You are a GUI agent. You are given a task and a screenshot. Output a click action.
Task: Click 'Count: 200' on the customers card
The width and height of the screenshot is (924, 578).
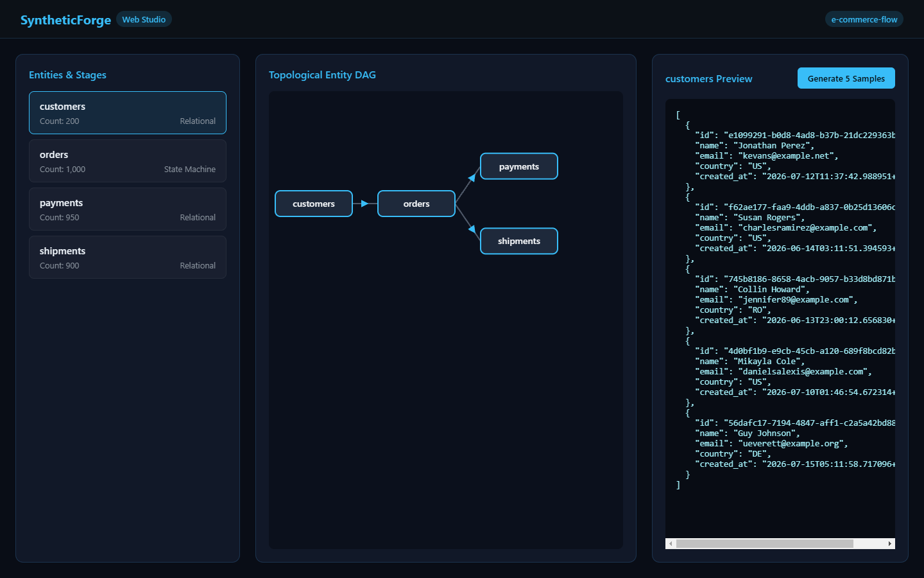[60, 121]
